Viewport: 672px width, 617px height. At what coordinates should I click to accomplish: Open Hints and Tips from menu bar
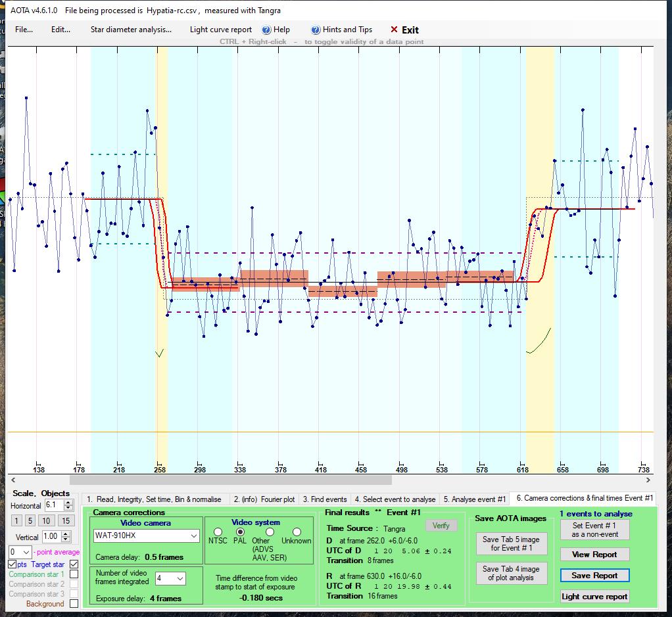[x=341, y=30]
